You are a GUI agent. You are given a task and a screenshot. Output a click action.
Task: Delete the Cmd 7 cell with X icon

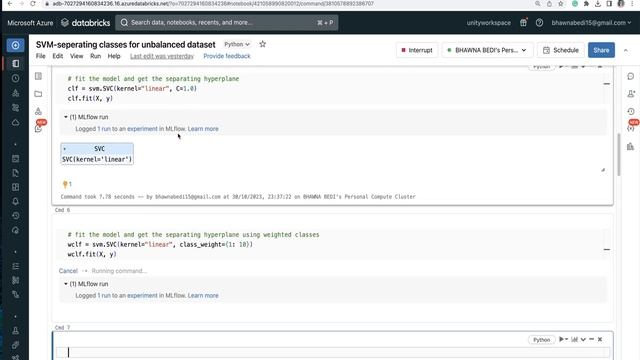(600, 339)
